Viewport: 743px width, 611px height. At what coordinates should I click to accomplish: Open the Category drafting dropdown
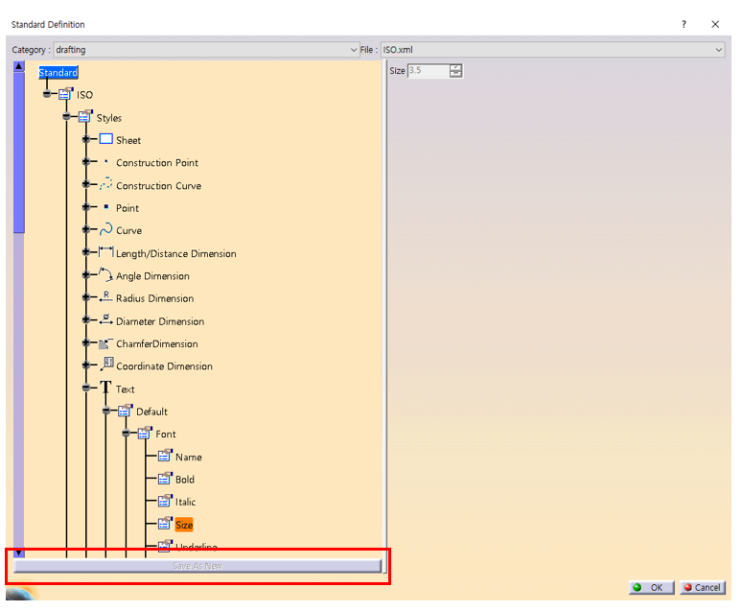click(206, 50)
